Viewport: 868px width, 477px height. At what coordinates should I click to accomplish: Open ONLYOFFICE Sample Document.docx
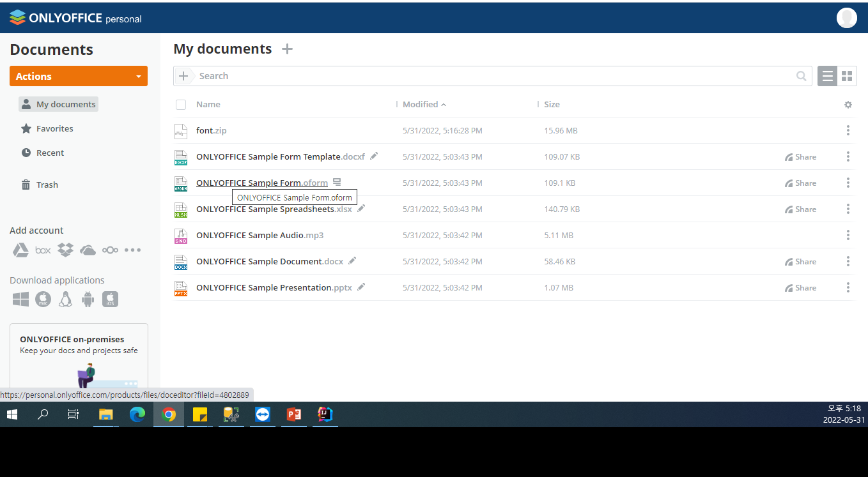tap(270, 261)
